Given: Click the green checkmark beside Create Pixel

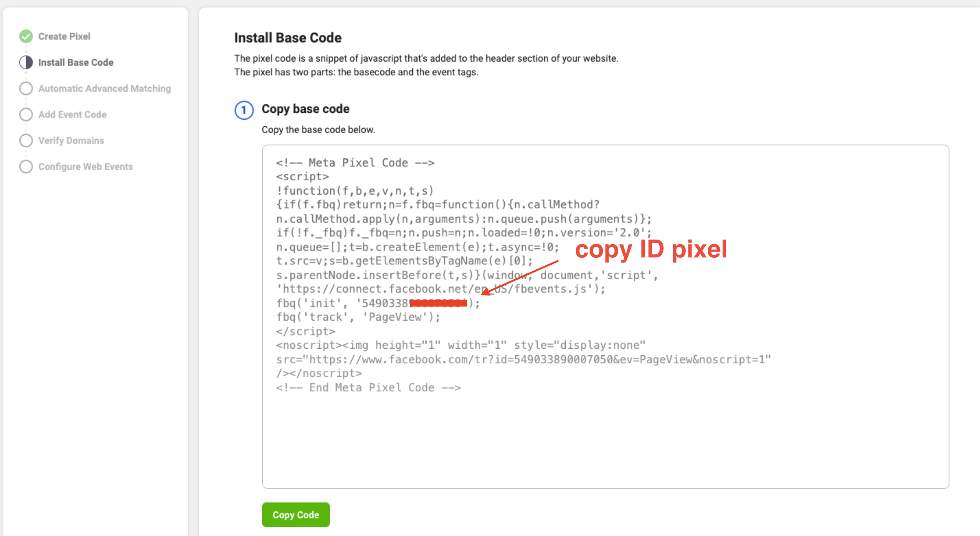Looking at the screenshot, I should (26, 36).
